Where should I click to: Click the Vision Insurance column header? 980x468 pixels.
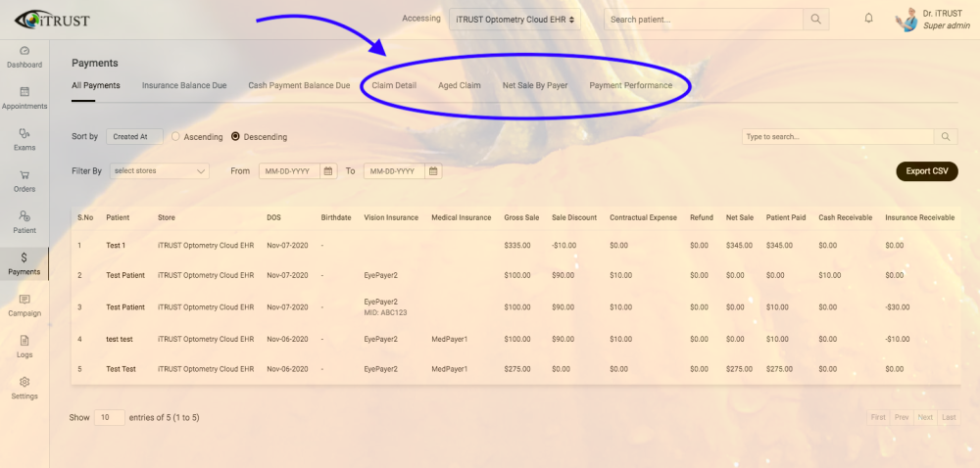coord(391,217)
